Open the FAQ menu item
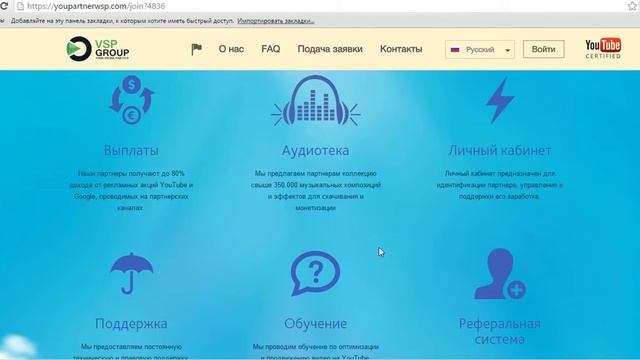640x360 pixels. [x=271, y=49]
